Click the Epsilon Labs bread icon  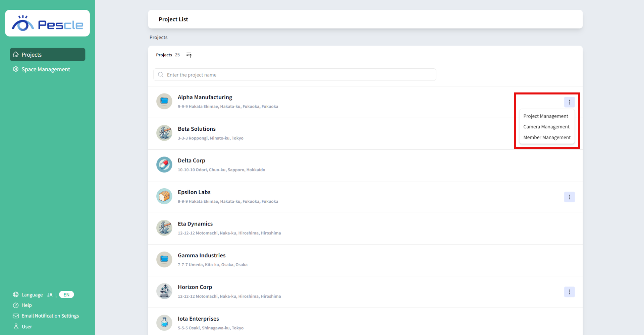coord(164,196)
